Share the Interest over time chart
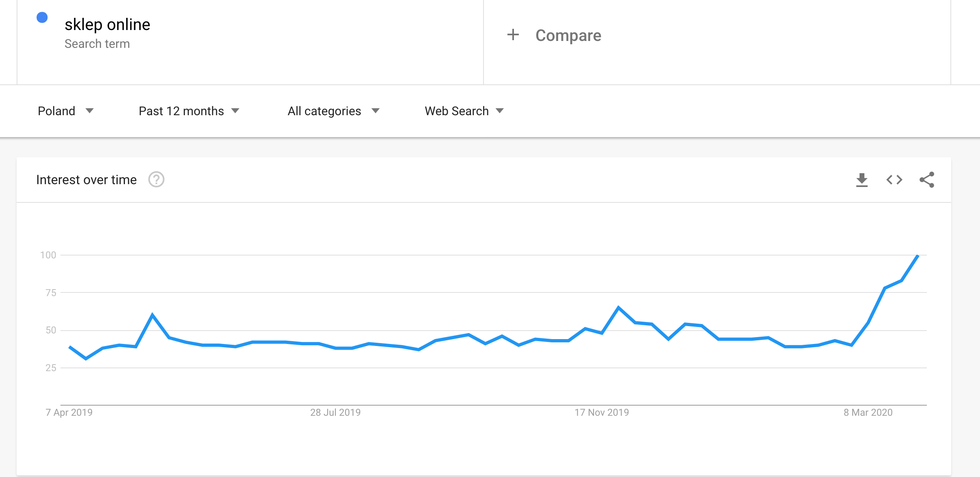The height and width of the screenshot is (477, 980). 927,180
